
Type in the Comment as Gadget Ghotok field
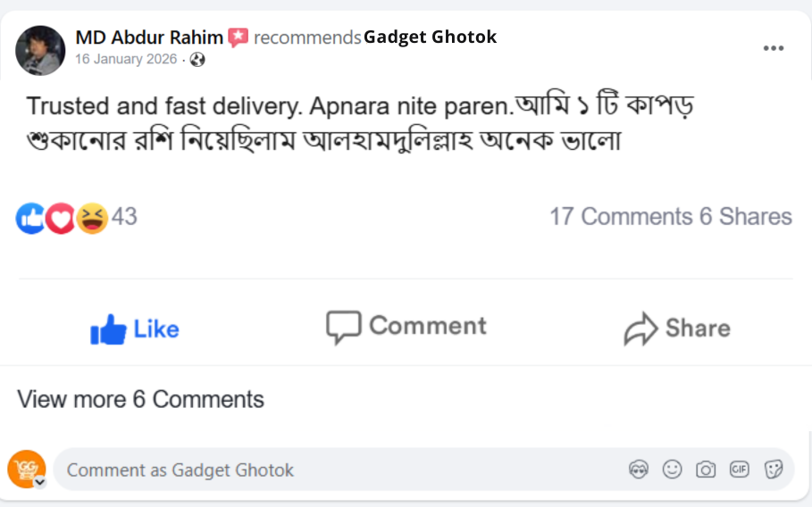[x=339, y=470]
